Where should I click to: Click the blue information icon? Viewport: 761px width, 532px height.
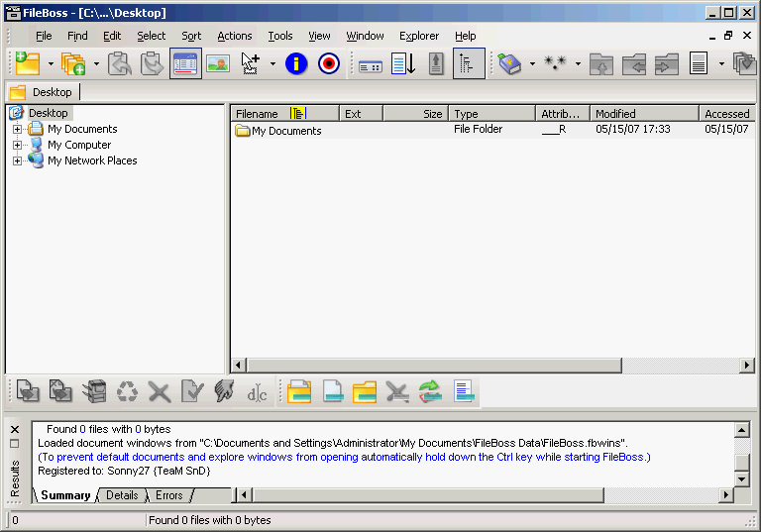296,63
